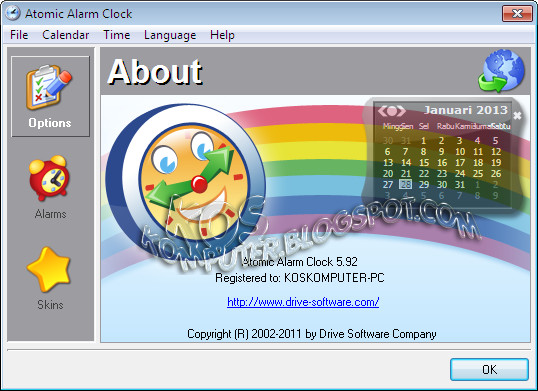Viewport: 538px width, 391px height.
Task: Jump to today using calendar circle button
Action: tap(392, 111)
